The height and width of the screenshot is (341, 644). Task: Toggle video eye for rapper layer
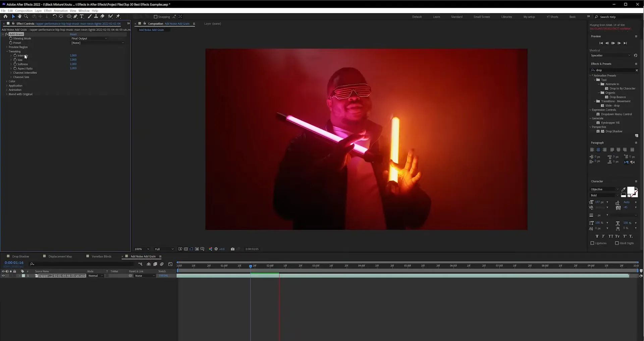3,276
